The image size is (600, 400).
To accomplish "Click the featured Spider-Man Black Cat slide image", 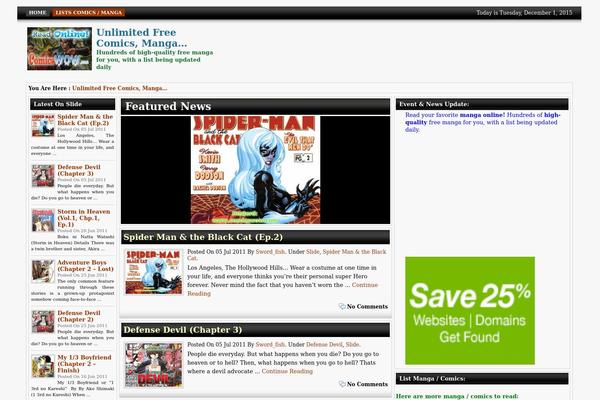I will click(256, 170).
